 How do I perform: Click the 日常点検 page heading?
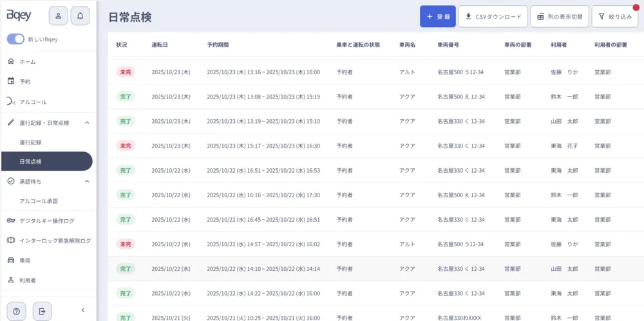click(130, 17)
